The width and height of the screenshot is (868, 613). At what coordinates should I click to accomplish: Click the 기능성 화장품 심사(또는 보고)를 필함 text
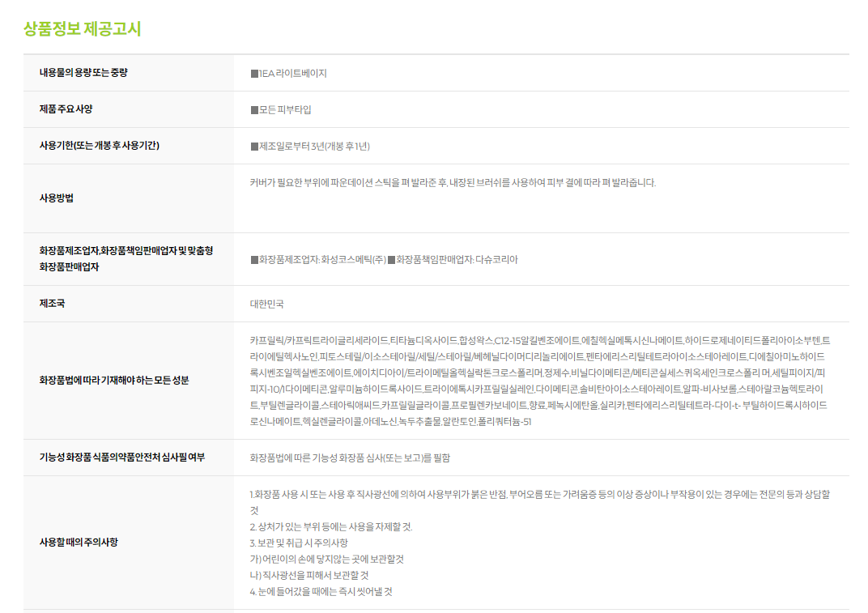(350, 458)
